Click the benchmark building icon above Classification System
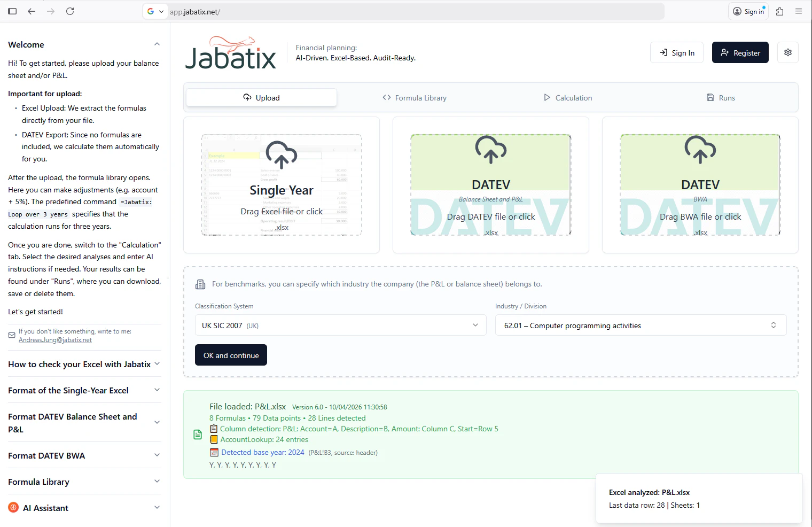Image resolution: width=812 pixels, height=527 pixels. pos(200,284)
